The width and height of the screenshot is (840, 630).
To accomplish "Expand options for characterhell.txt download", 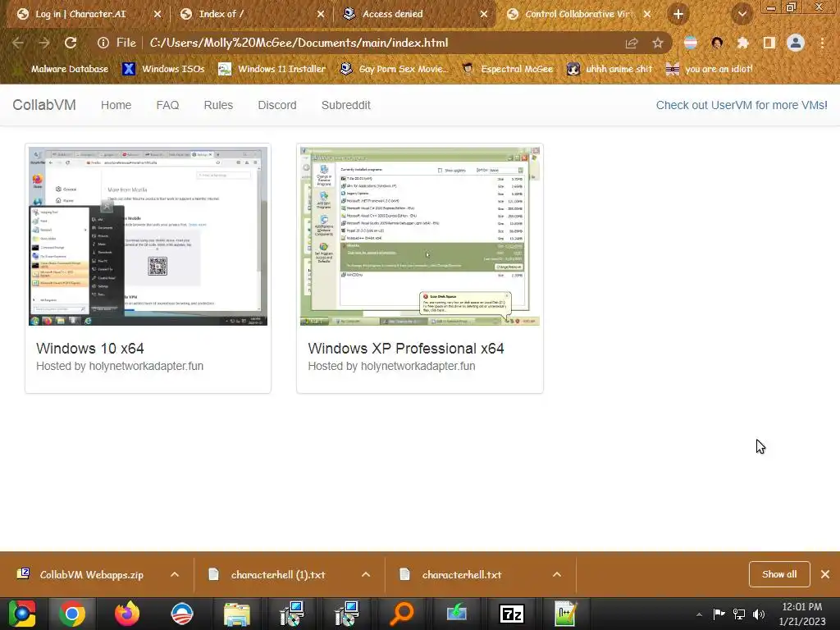I will 557,574.
